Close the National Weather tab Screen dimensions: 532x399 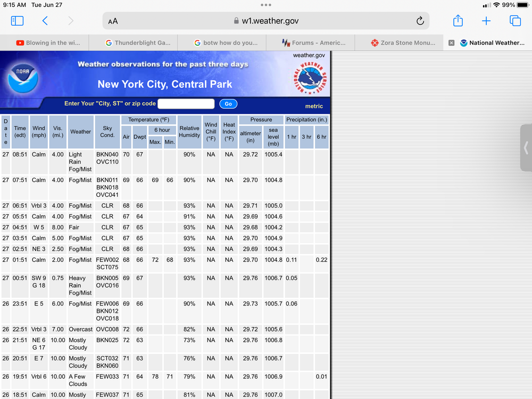[x=451, y=43]
